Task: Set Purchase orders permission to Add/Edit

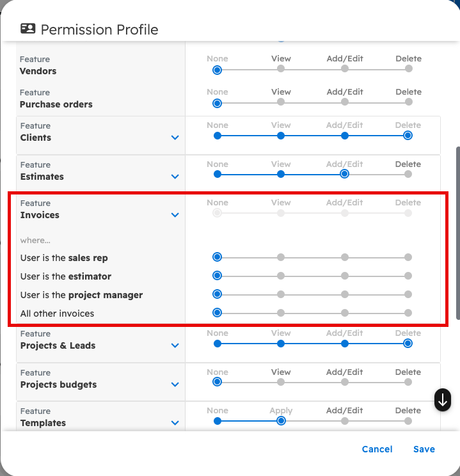Action: click(x=345, y=102)
